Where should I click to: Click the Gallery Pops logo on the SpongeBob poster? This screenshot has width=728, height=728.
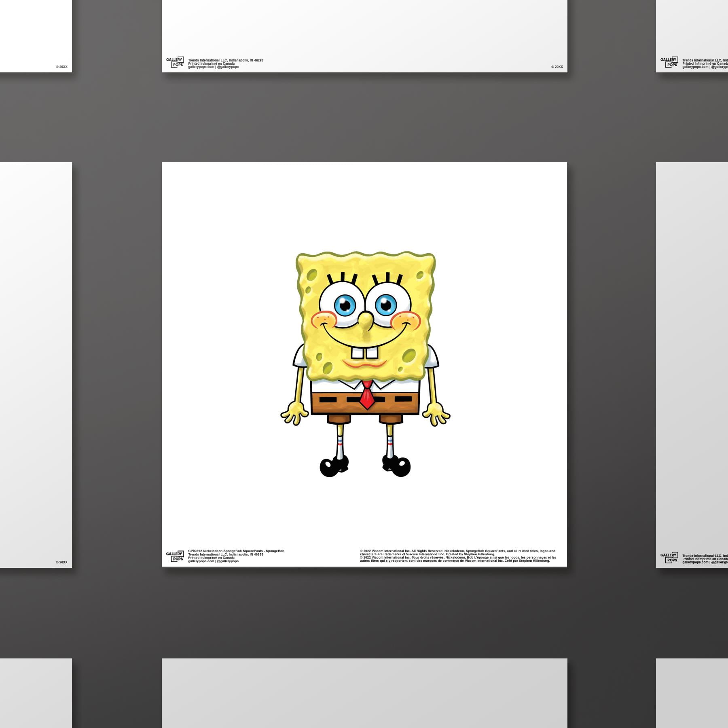coord(175,557)
